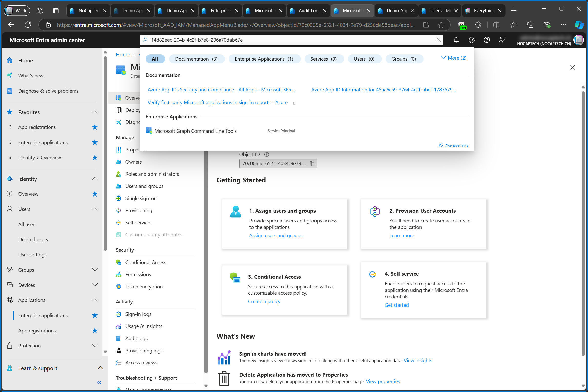The image size is (588, 392).
Task: Click the Conditional Access shield icon
Action: click(119, 262)
